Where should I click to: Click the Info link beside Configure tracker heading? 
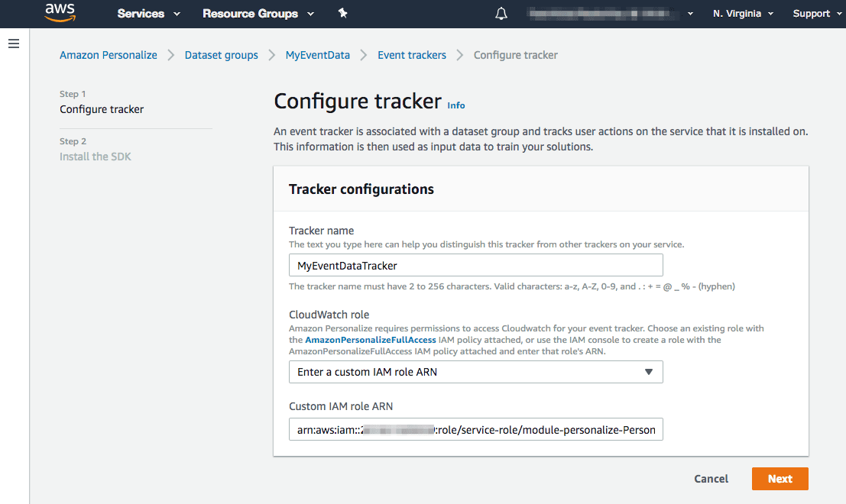pos(455,105)
